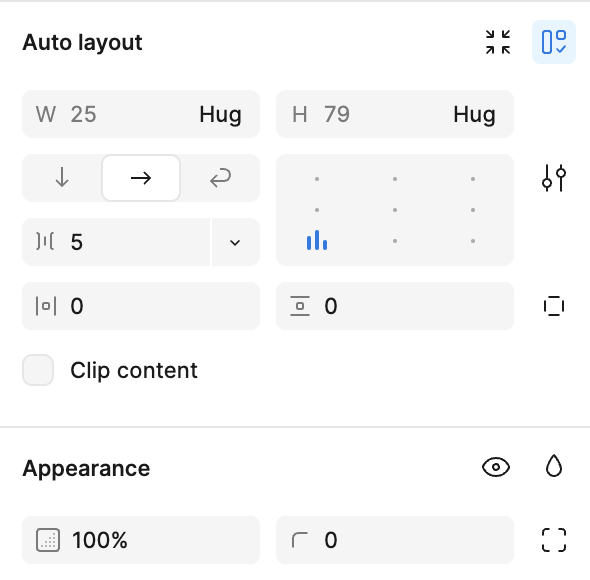This screenshot has width=590, height=580.
Task: Click individual corner radius icon
Action: pyautogui.click(x=554, y=540)
